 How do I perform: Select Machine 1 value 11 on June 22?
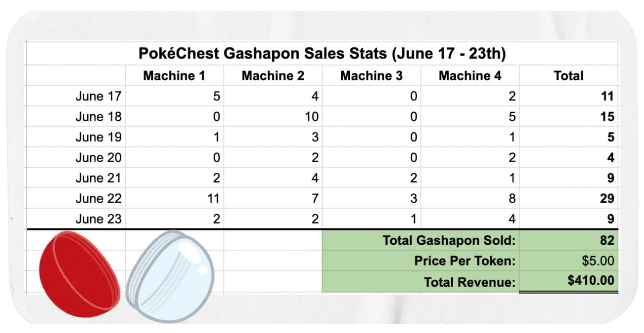174,199
